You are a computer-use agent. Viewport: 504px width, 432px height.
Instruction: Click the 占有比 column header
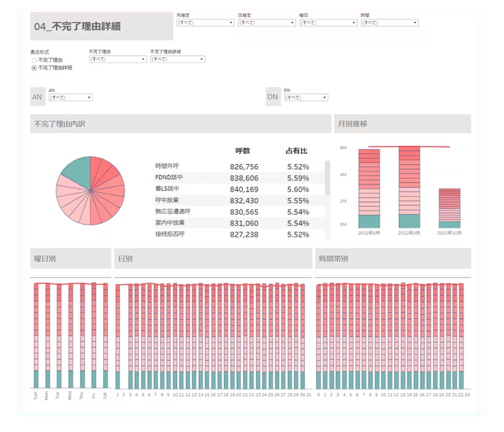click(296, 151)
